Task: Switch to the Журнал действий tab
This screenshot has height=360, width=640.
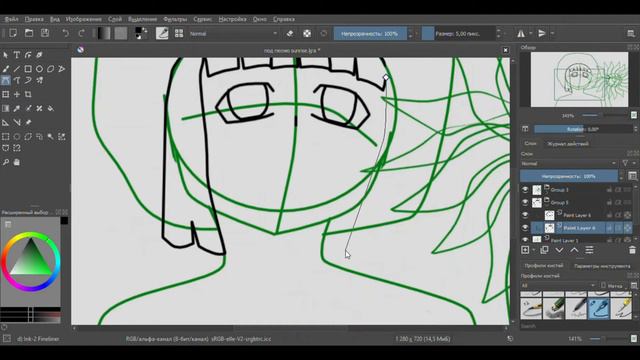Action: 568,144
